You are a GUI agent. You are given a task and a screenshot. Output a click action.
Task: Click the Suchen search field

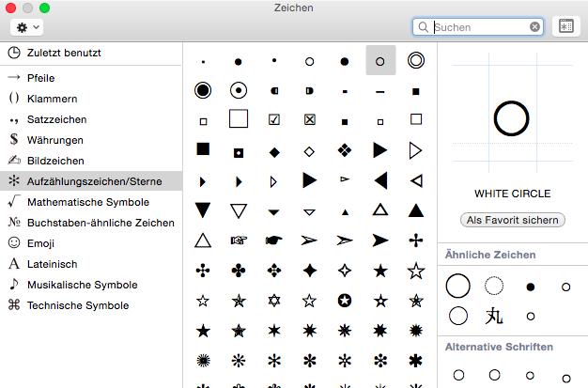tap(478, 27)
